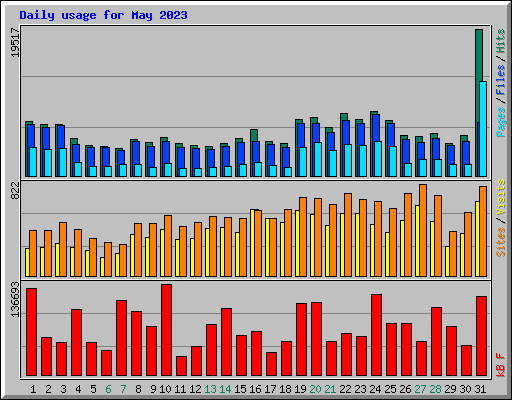Click the orange Visits bar for day 22
The width and height of the screenshot is (512, 400).
[348, 235]
